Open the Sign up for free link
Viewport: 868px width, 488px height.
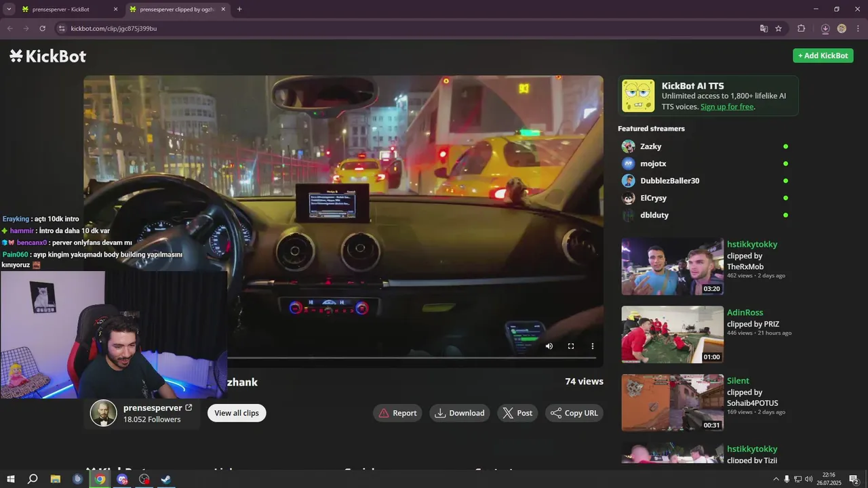[727, 106]
